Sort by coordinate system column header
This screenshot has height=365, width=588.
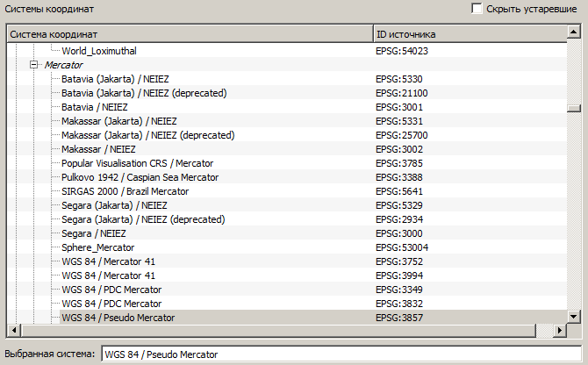coord(189,34)
